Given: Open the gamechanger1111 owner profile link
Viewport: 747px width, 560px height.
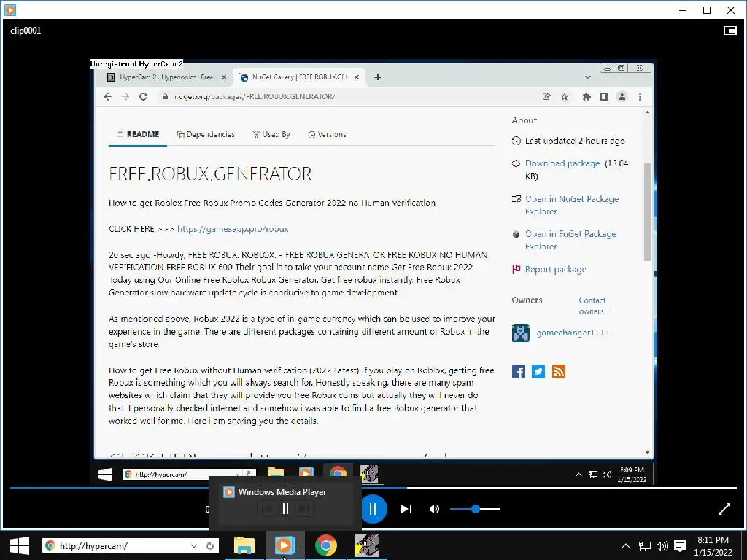Looking at the screenshot, I should 573,332.
